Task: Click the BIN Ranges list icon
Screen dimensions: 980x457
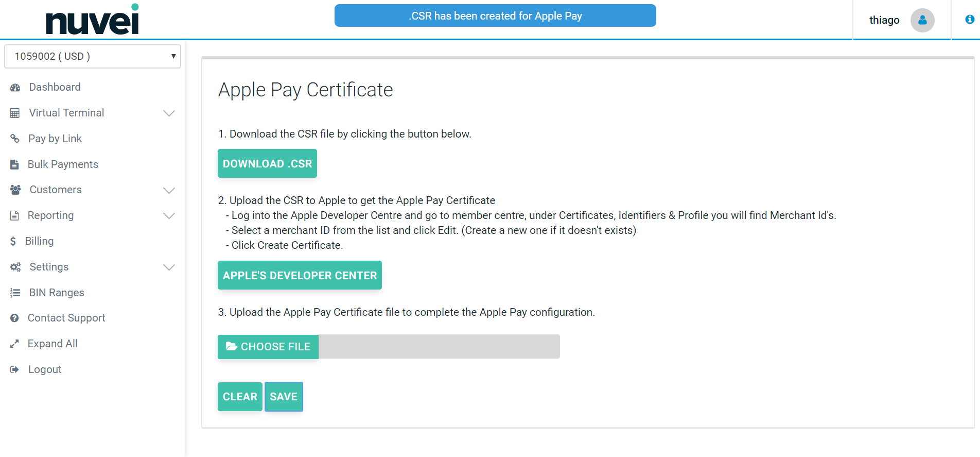Action: (x=15, y=293)
